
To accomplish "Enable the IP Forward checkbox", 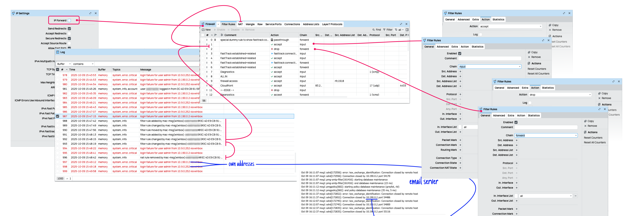I will tap(70, 20).
